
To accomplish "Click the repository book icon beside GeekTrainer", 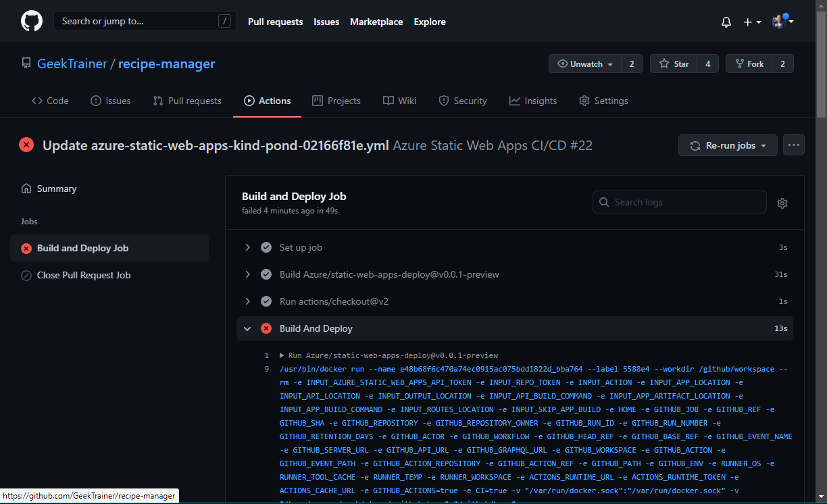I will click(26, 63).
